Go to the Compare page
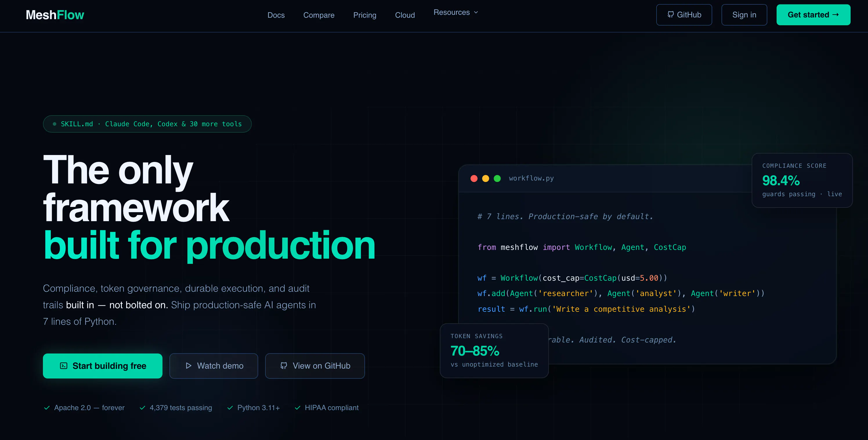 point(319,15)
